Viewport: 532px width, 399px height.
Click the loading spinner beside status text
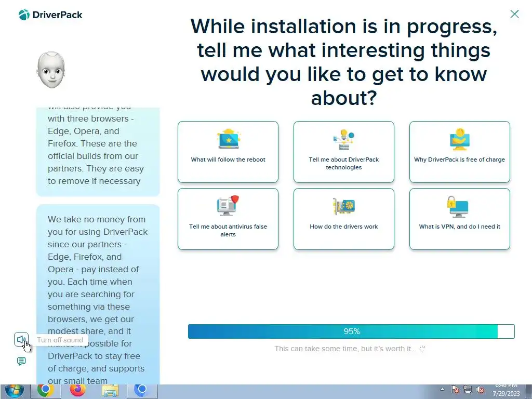pyautogui.click(x=422, y=349)
